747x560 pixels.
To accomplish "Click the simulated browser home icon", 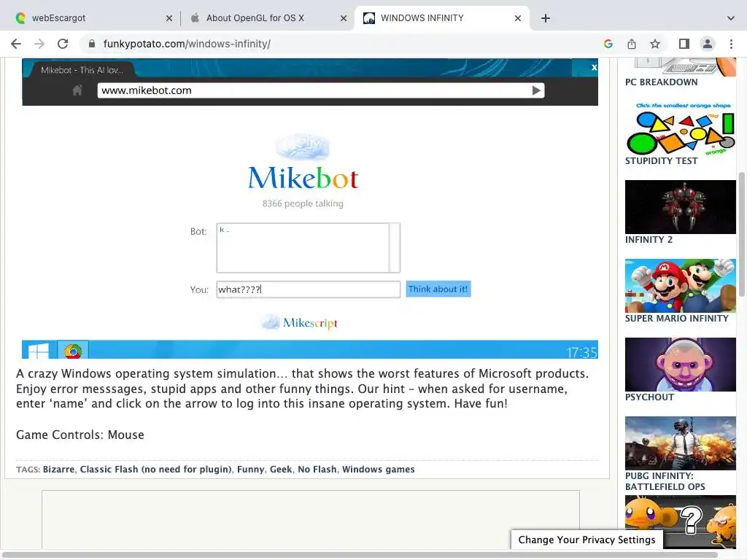I will (77, 90).
